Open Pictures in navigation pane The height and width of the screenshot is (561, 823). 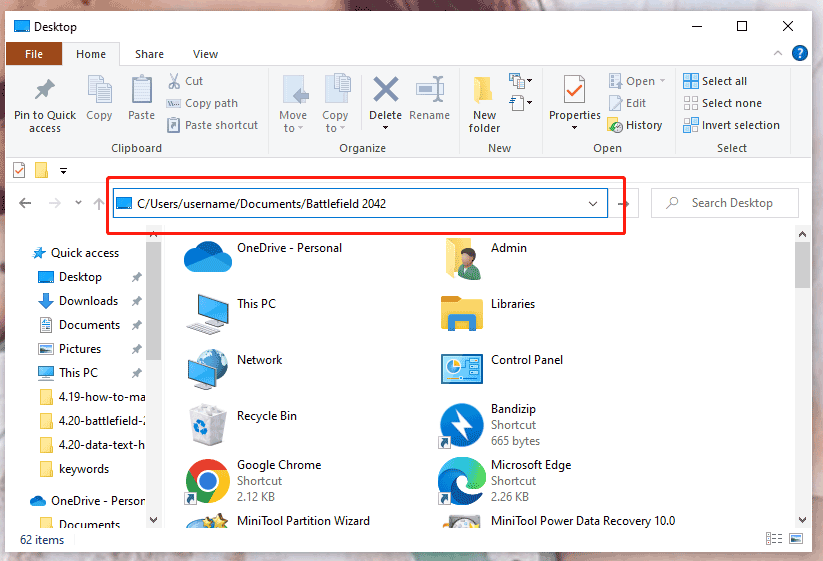point(69,349)
